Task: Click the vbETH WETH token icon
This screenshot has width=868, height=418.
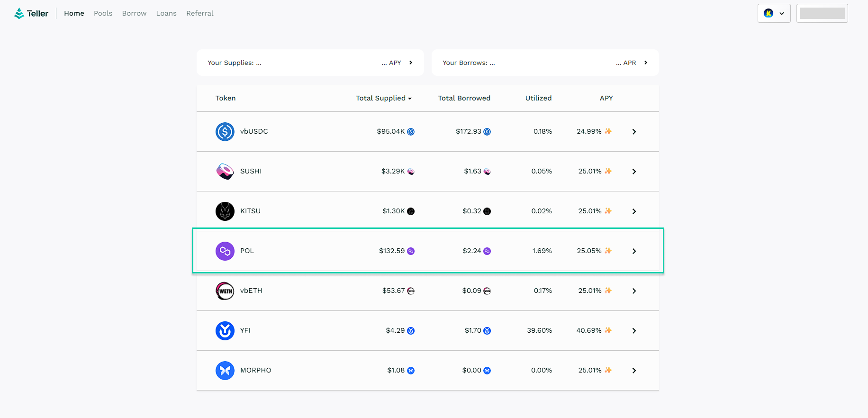Action: (x=225, y=291)
